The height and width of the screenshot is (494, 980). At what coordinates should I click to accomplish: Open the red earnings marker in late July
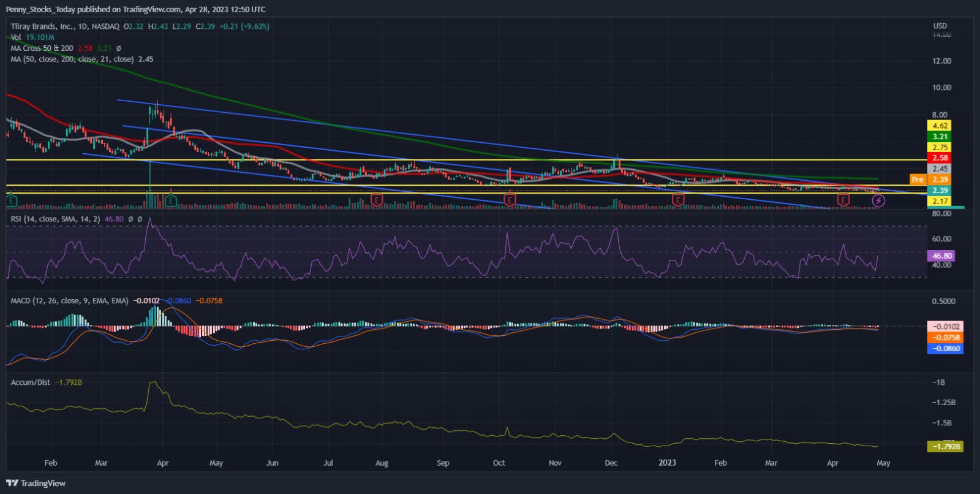(x=377, y=200)
